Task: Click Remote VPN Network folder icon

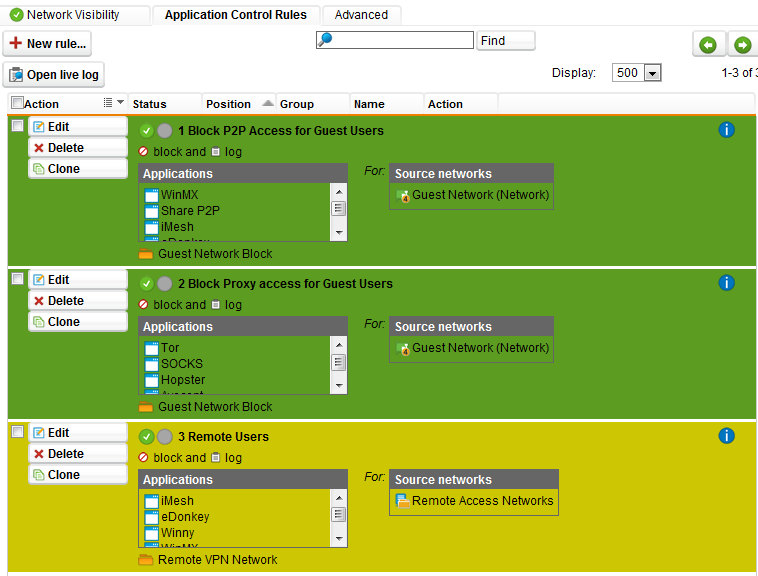Action: pyautogui.click(x=146, y=560)
